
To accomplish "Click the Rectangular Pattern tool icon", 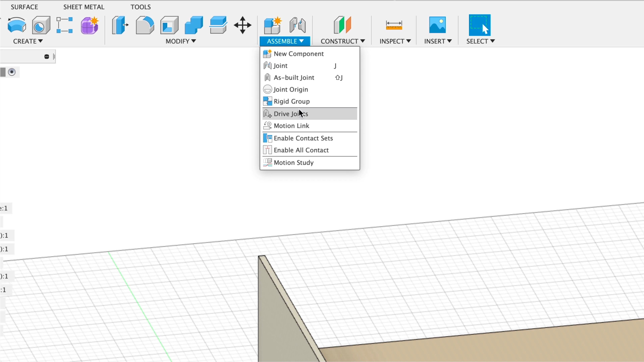I will pyautogui.click(x=65, y=25).
